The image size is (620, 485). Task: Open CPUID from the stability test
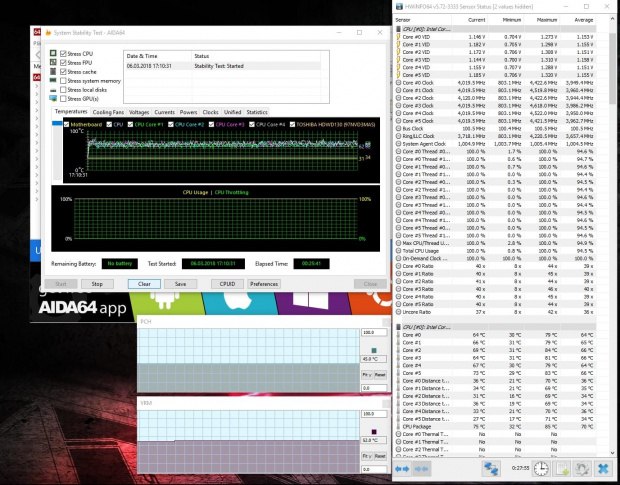[x=227, y=284]
